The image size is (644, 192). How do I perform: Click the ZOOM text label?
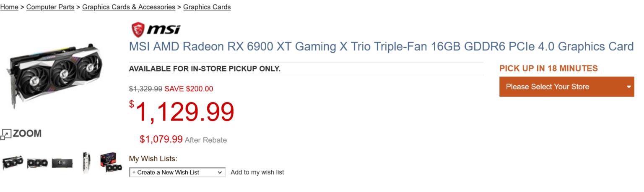click(27, 134)
